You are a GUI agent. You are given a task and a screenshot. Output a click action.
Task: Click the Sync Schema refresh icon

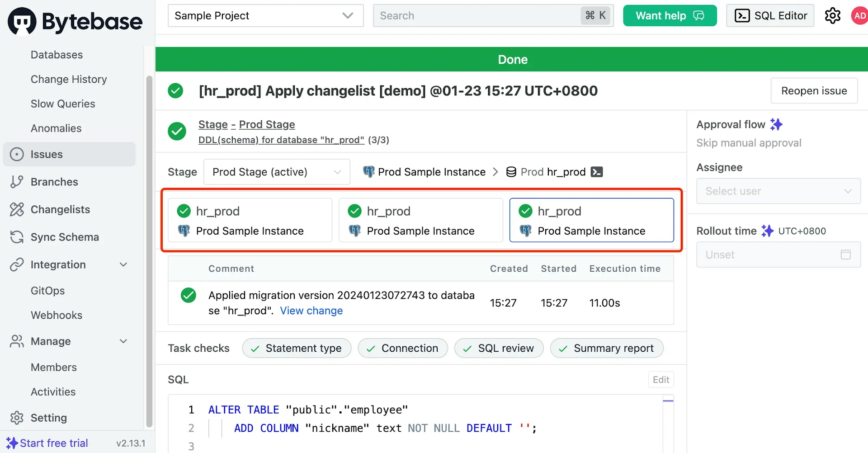pos(17,237)
